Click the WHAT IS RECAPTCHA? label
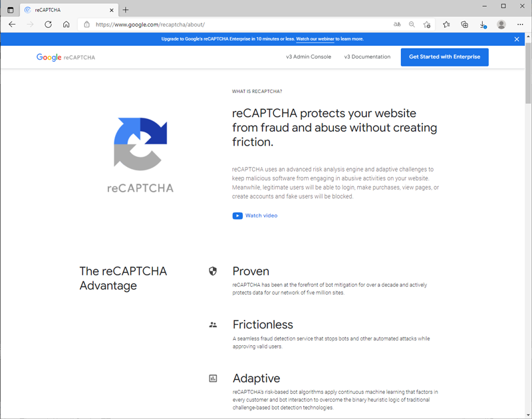The height and width of the screenshot is (419, 532). coord(257,91)
